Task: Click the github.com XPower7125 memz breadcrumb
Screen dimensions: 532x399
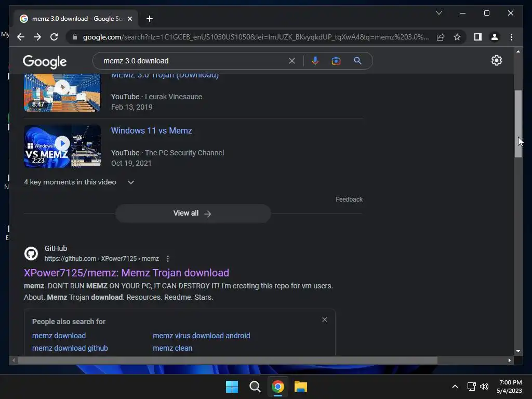Action: click(x=102, y=259)
